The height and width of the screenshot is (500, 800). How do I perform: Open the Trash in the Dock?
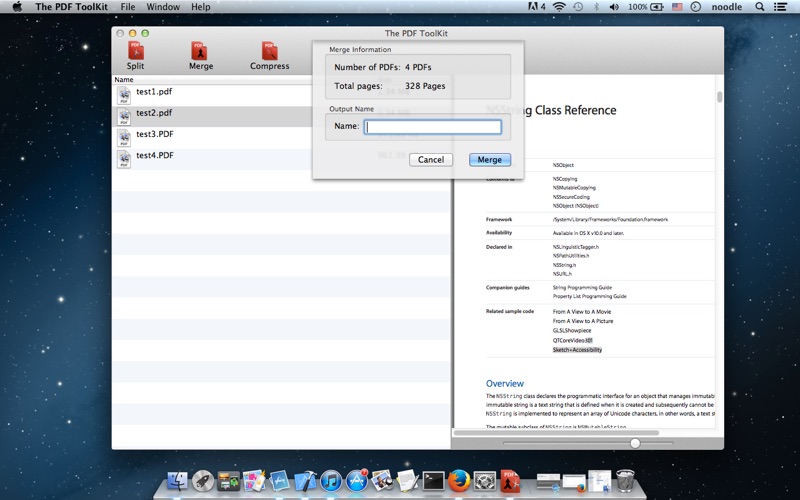point(625,481)
